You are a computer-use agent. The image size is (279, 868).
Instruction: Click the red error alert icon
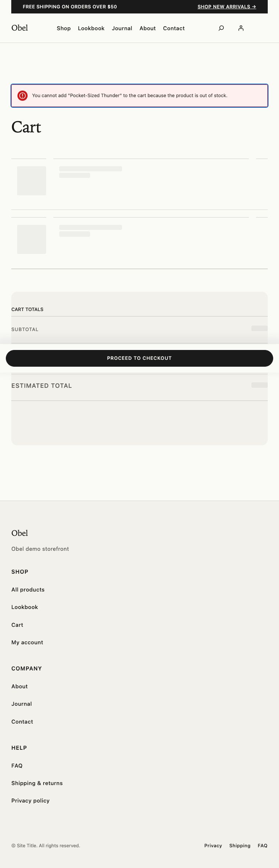point(23,96)
